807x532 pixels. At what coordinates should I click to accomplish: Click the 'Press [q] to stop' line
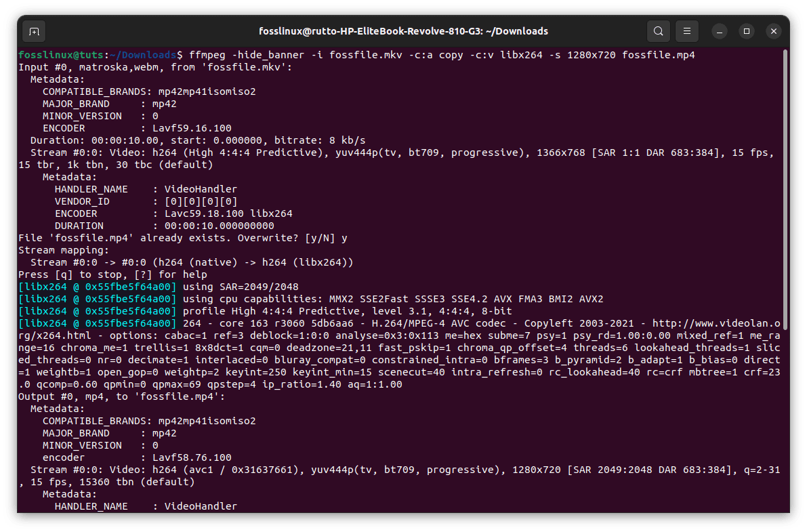[x=112, y=275]
